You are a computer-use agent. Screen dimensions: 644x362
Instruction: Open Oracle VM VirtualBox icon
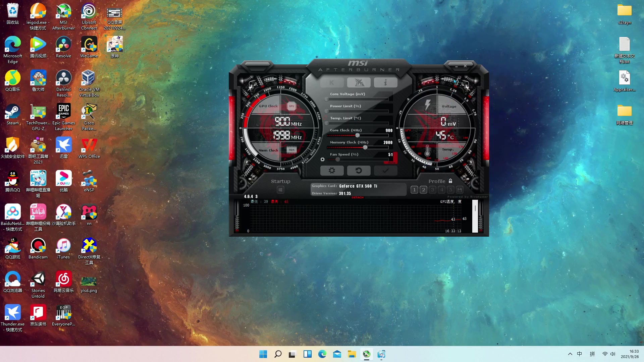(x=89, y=84)
